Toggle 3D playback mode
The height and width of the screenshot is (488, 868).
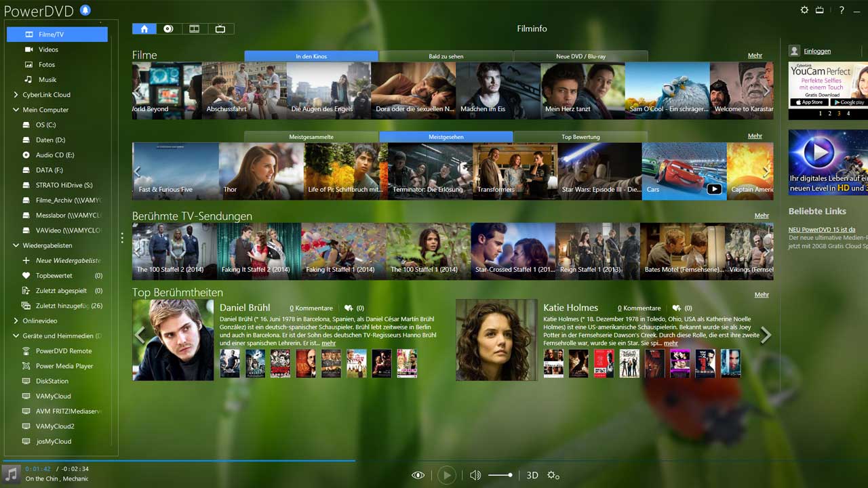532,475
